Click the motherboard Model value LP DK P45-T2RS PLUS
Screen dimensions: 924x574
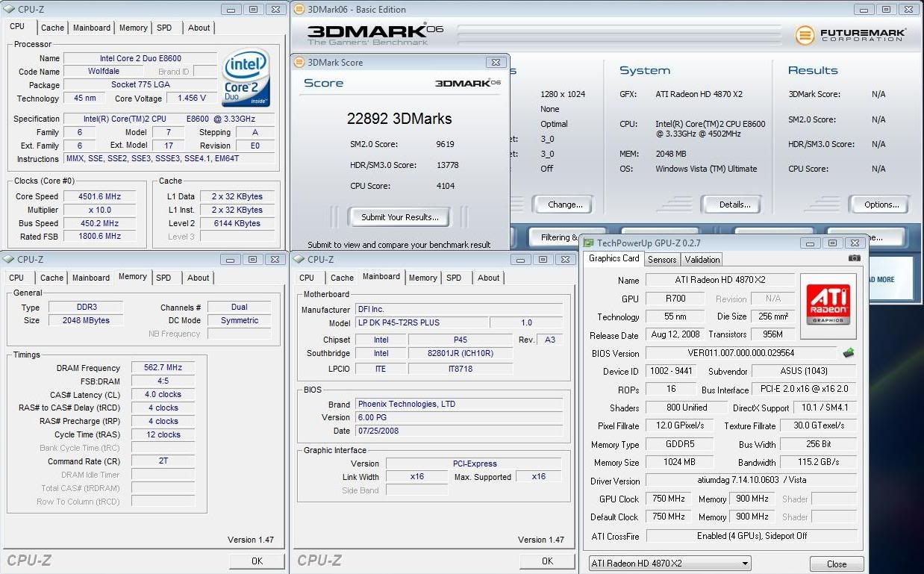(422, 322)
